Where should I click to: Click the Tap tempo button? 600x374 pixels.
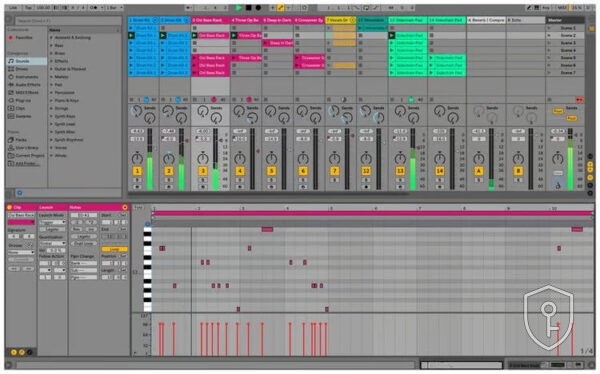pyautogui.click(x=28, y=7)
